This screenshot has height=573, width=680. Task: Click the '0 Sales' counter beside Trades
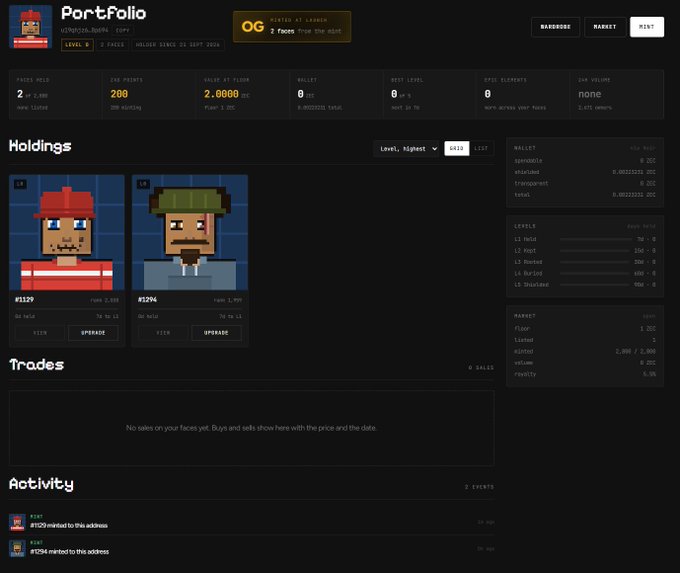coord(481,368)
